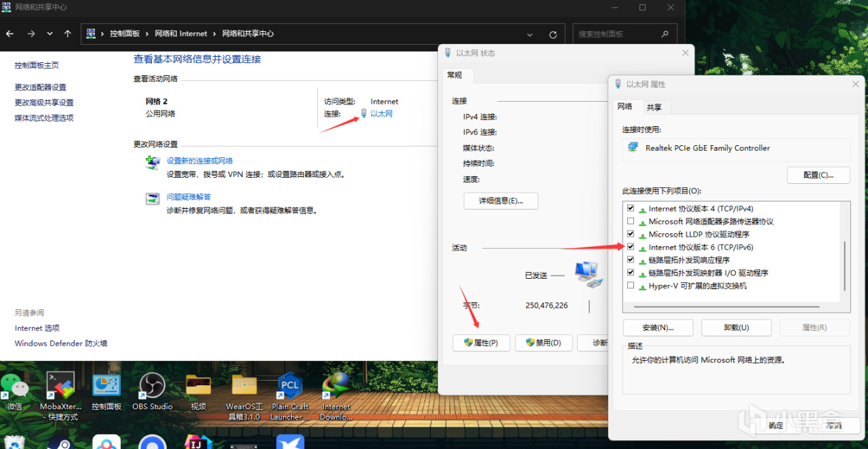The image size is (868, 449).
Task: Expand chevron after 控制面板 breadcrumb
Action: (147, 33)
